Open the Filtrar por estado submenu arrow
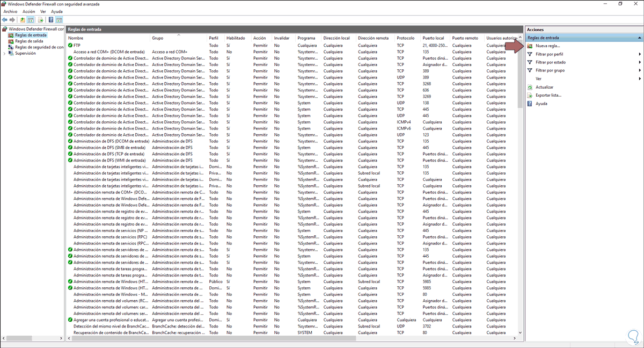 640,62
